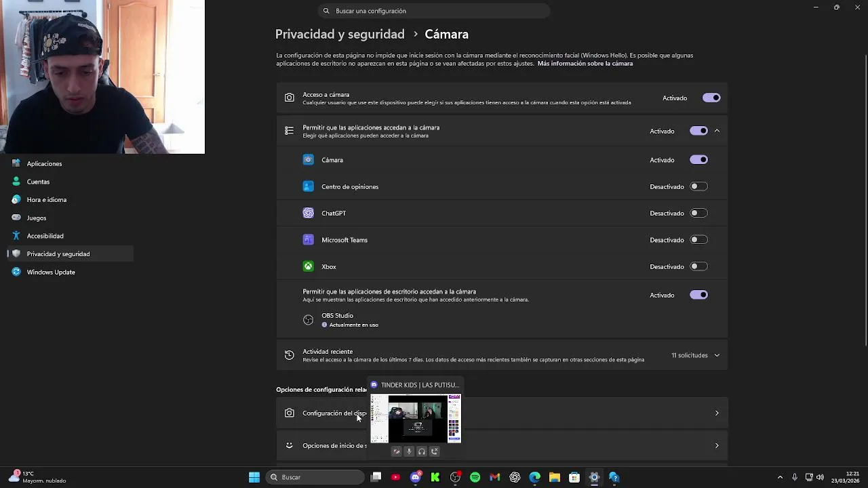Click the history icon beside Actividad reciente

290,355
